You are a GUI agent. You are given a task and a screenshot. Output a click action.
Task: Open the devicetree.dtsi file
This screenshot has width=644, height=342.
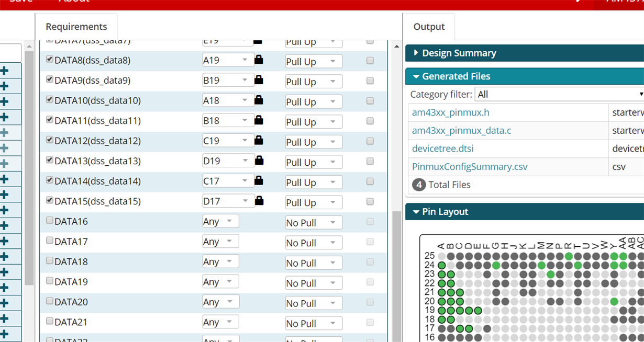443,149
